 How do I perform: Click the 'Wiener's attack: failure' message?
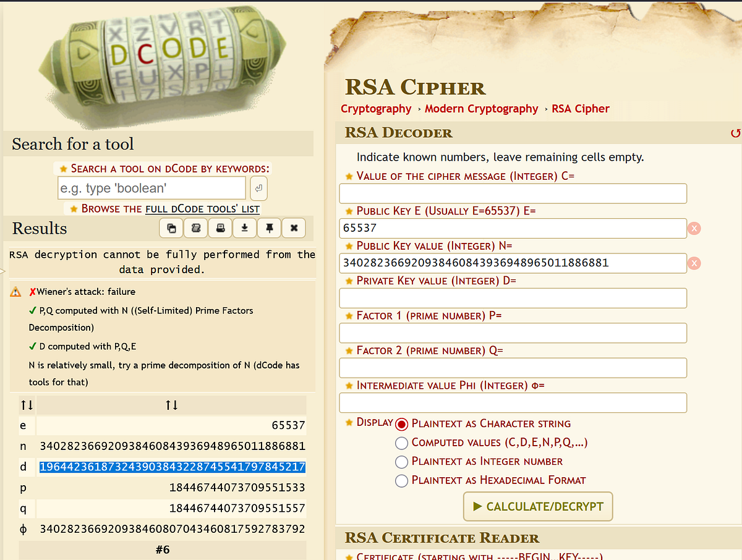tap(86, 292)
